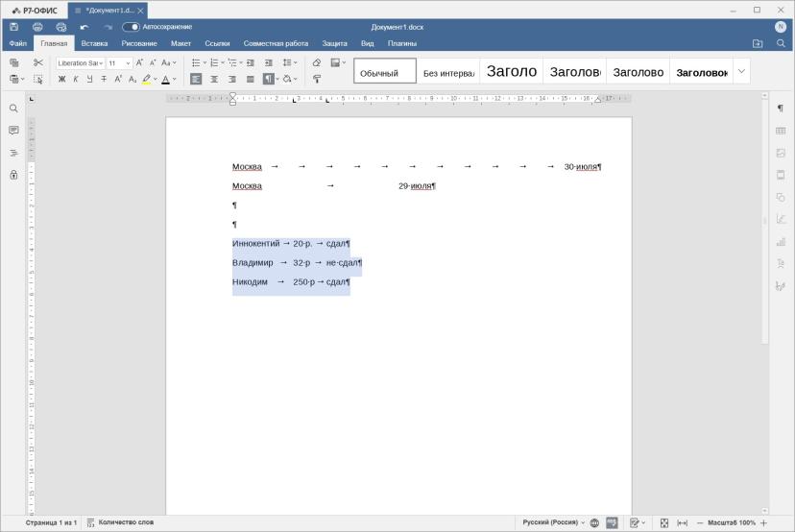Screen dimensions: 795x532
Task: Align text left
Action: tap(196, 79)
